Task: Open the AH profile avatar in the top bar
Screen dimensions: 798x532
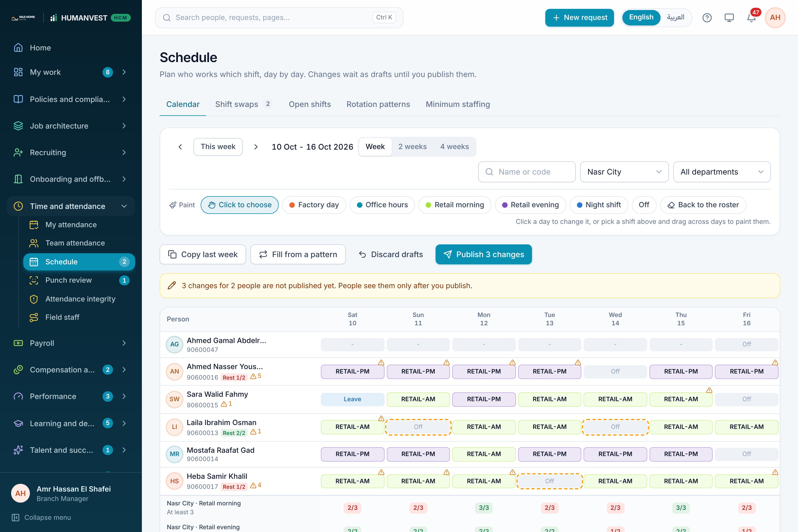Action: [775, 18]
